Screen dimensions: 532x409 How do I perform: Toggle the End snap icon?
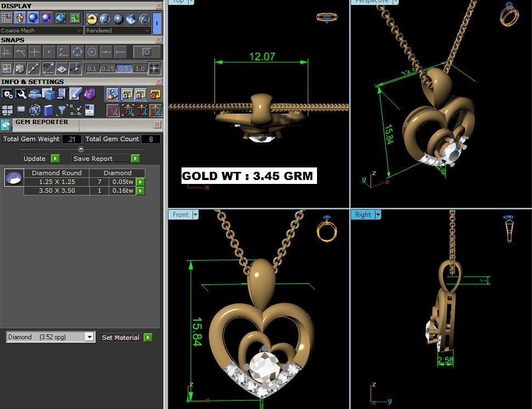(x=120, y=52)
